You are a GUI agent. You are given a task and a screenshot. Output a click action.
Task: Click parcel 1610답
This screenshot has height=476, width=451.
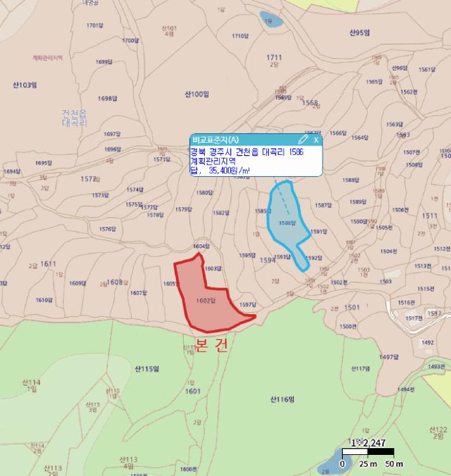(44, 300)
